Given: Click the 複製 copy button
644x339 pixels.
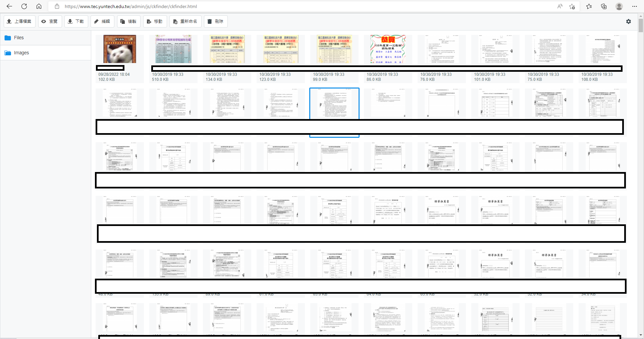Looking at the screenshot, I should tap(128, 21).
